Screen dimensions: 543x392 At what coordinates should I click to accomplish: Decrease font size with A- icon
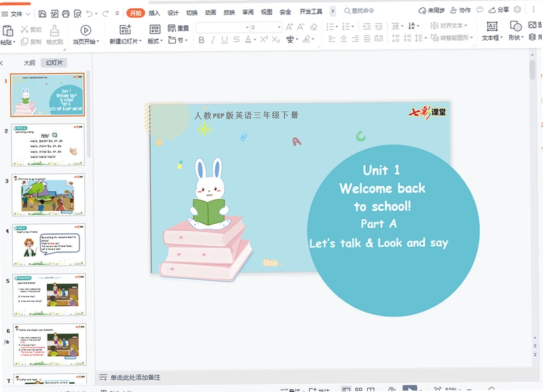click(301, 26)
